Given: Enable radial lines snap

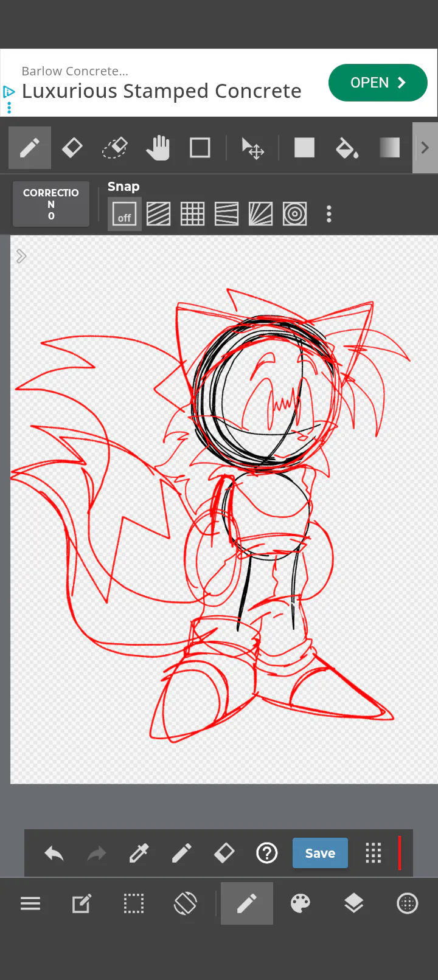Looking at the screenshot, I should [x=261, y=214].
